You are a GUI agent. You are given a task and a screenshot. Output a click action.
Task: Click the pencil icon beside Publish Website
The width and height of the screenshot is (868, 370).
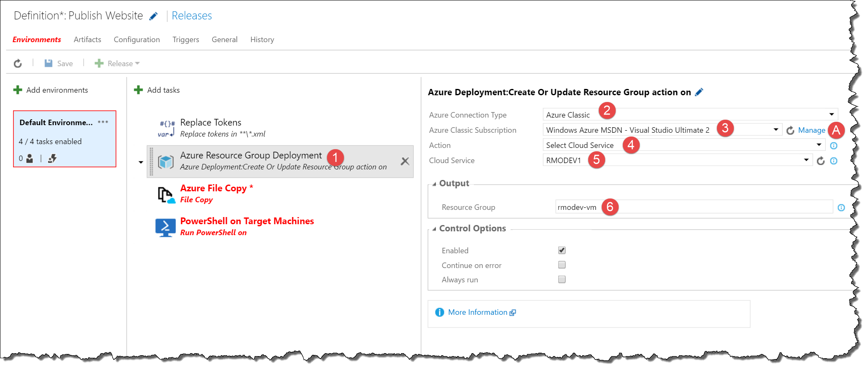(x=154, y=16)
